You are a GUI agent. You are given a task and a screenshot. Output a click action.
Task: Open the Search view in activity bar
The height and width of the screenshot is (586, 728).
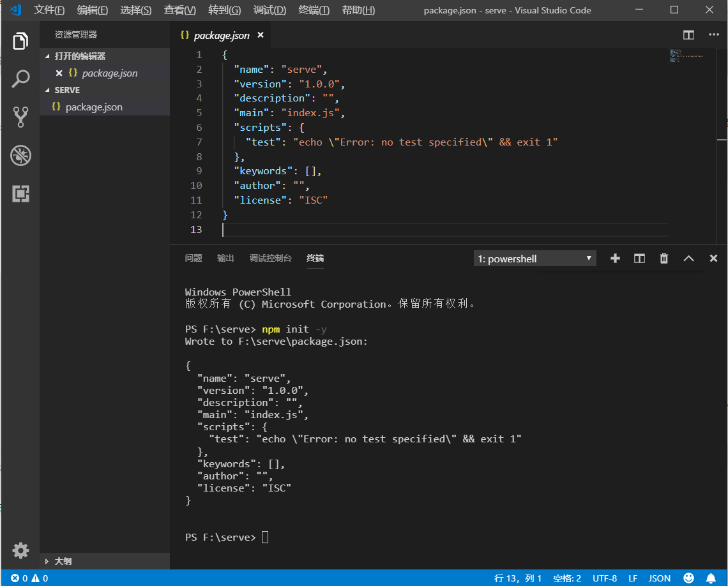click(x=20, y=79)
